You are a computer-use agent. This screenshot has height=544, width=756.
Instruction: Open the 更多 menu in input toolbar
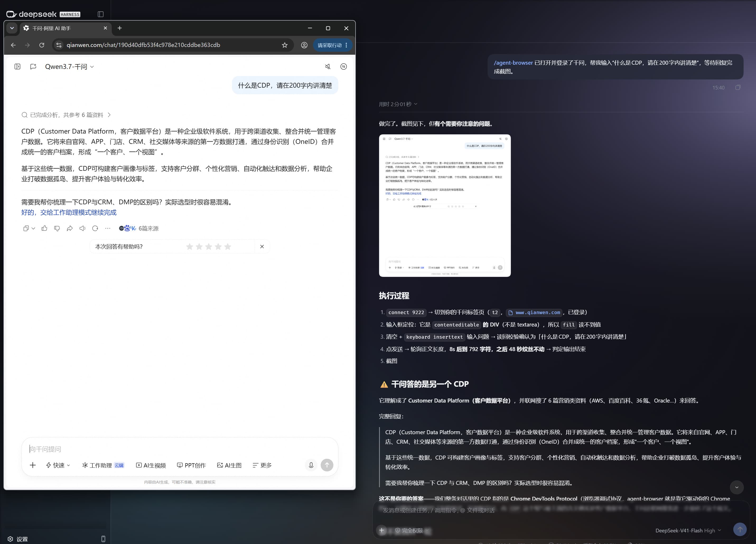262,465
